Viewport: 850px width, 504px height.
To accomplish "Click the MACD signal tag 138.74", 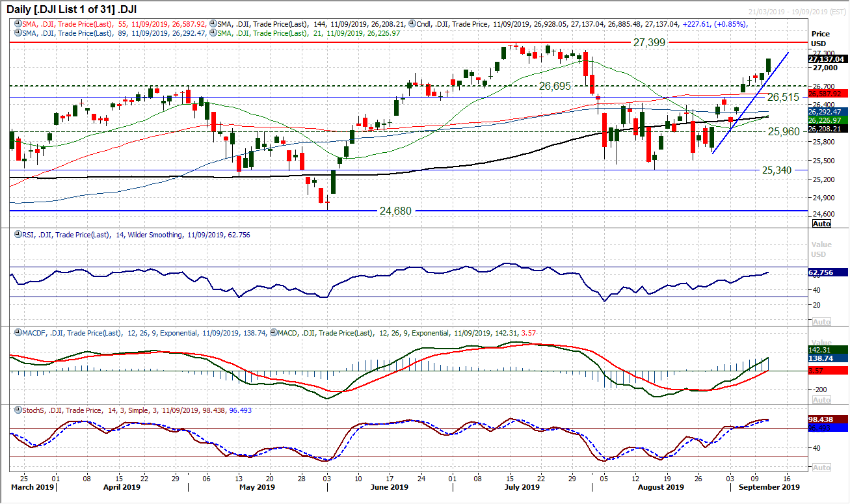I will pyautogui.click(x=827, y=358).
